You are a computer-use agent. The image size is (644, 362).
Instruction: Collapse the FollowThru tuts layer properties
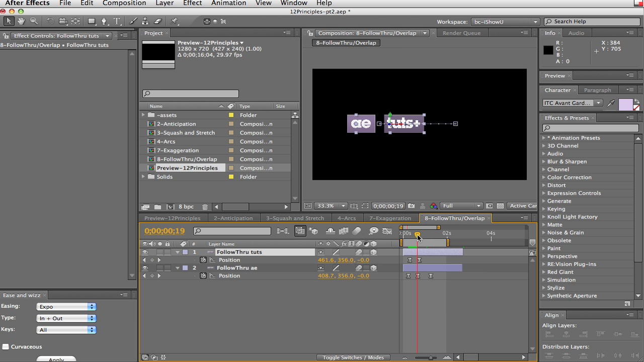tap(178, 252)
